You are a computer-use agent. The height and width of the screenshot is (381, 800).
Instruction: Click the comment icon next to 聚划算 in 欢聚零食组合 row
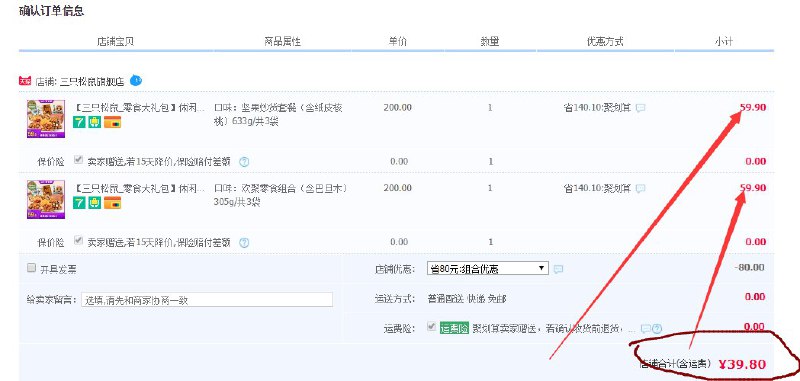(x=641, y=189)
